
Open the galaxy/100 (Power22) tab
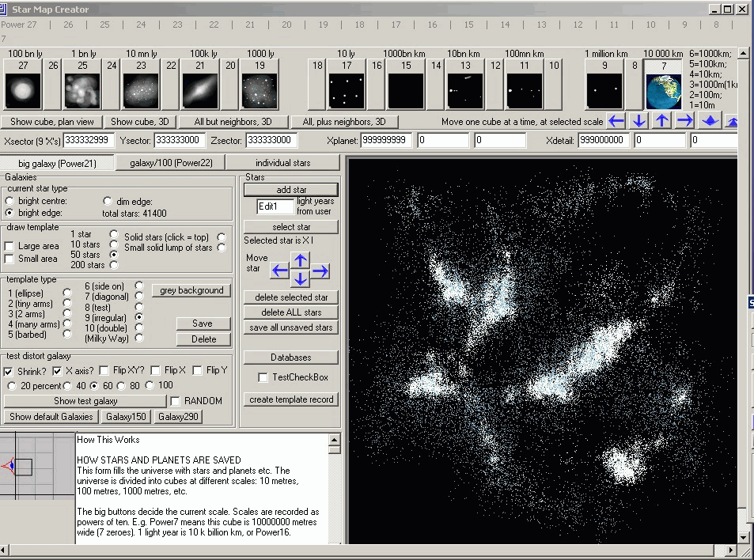pos(169,163)
